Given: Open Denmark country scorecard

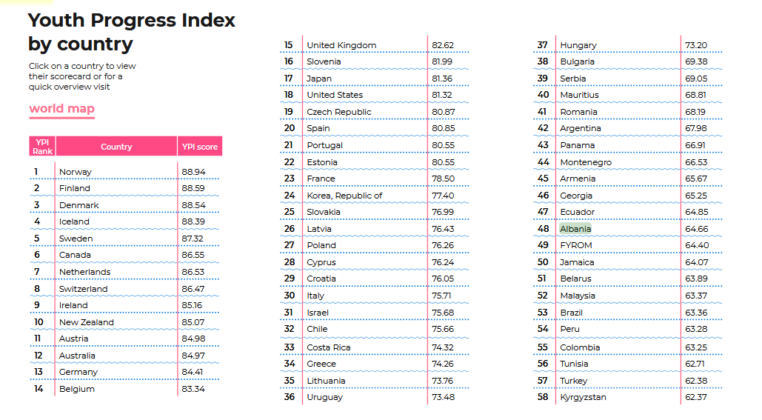Looking at the screenshot, I should [x=79, y=205].
